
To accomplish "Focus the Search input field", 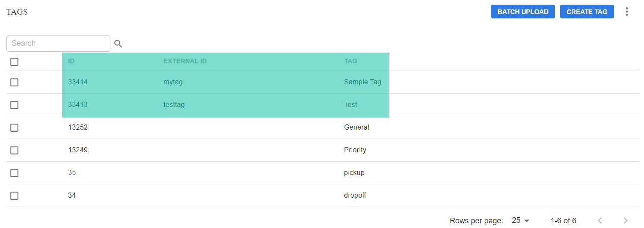I will [58, 44].
